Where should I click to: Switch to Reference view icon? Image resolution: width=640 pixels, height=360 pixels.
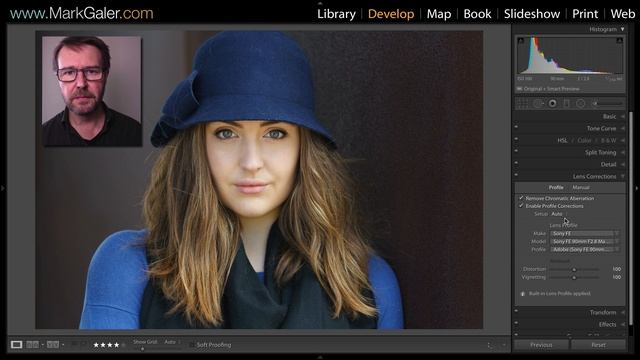[33, 344]
